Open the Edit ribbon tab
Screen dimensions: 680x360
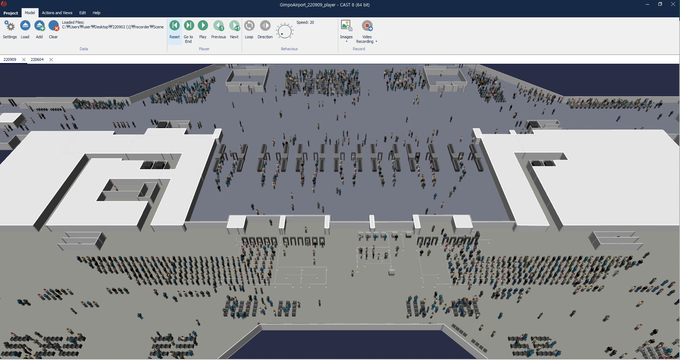pyautogui.click(x=82, y=13)
